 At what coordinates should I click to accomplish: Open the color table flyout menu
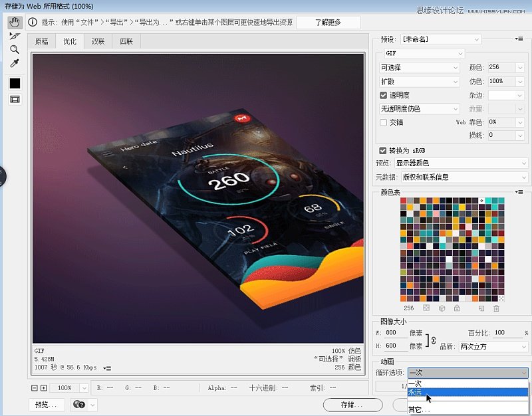coord(519,192)
